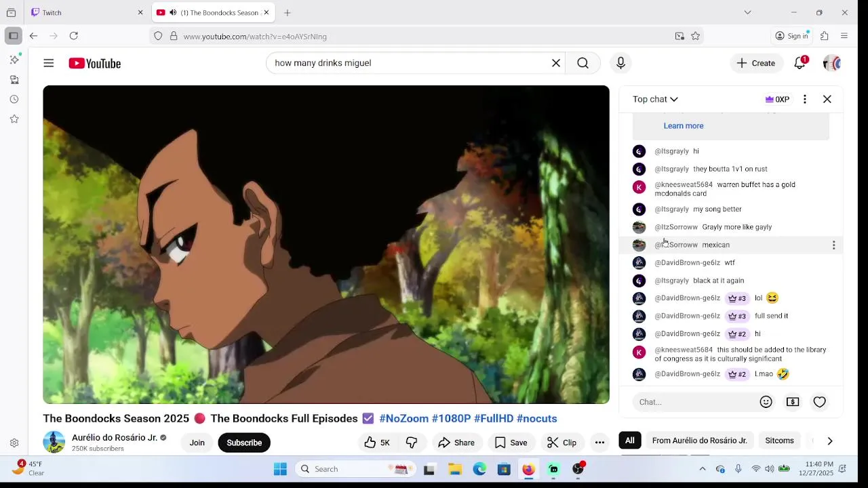Send a heart reaction in chat
The width and height of the screenshot is (868, 488).
[x=820, y=402]
